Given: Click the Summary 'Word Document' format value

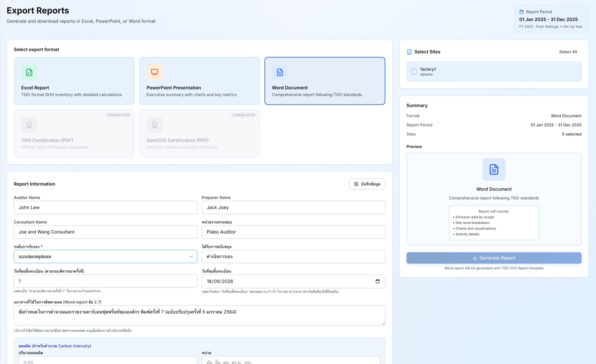Looking at the screenshot, I should click(x=566, y=116).
